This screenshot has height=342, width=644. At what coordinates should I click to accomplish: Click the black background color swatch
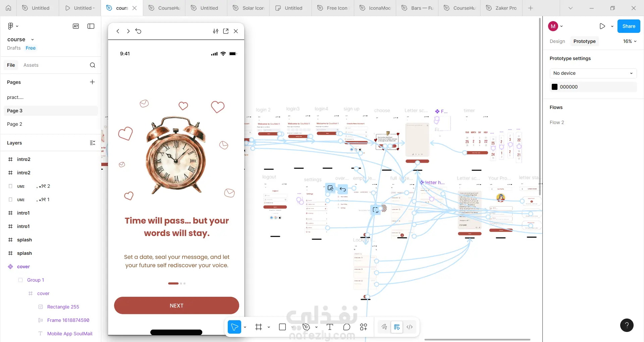point(554,87)
